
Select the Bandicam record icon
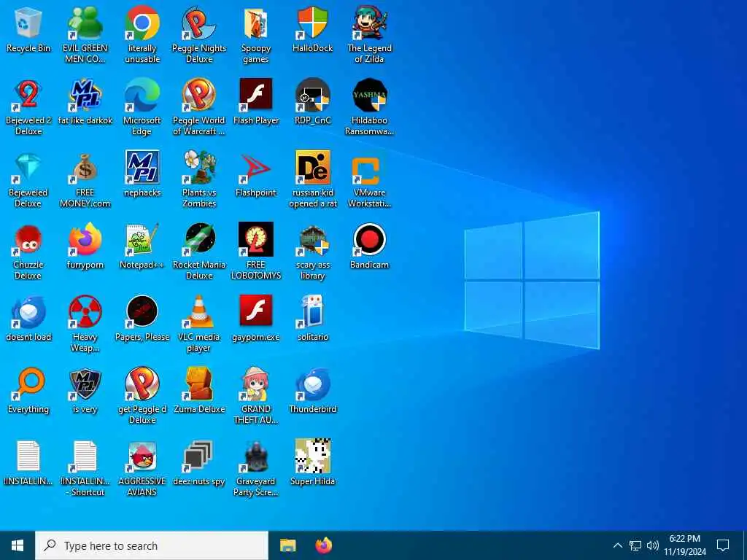[370, 239]
